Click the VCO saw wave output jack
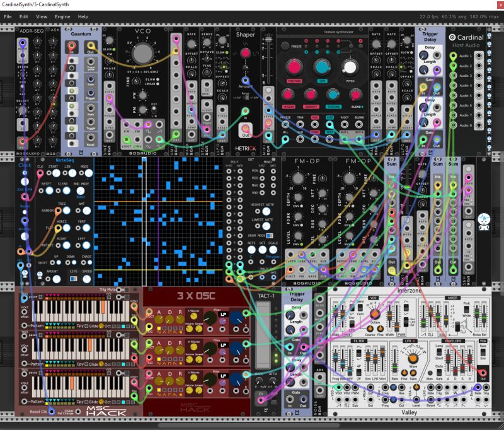The image size is (504, 430). 159,124
